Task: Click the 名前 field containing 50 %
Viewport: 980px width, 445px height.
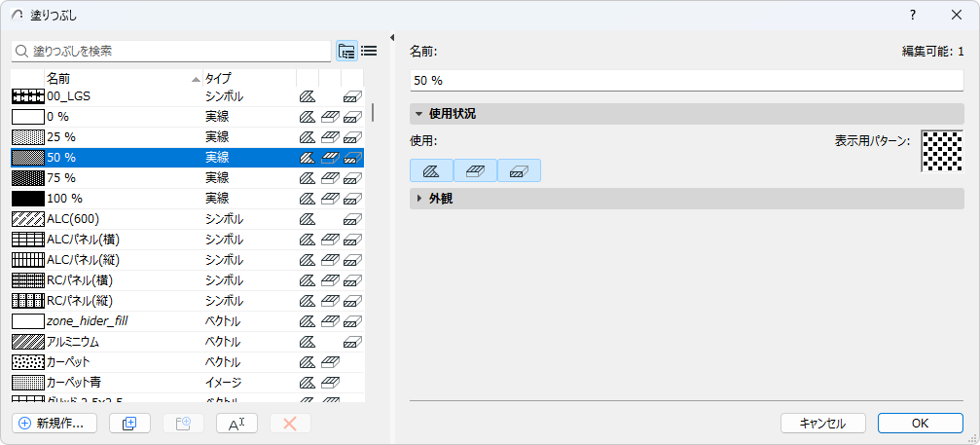Action: (687, 81)
